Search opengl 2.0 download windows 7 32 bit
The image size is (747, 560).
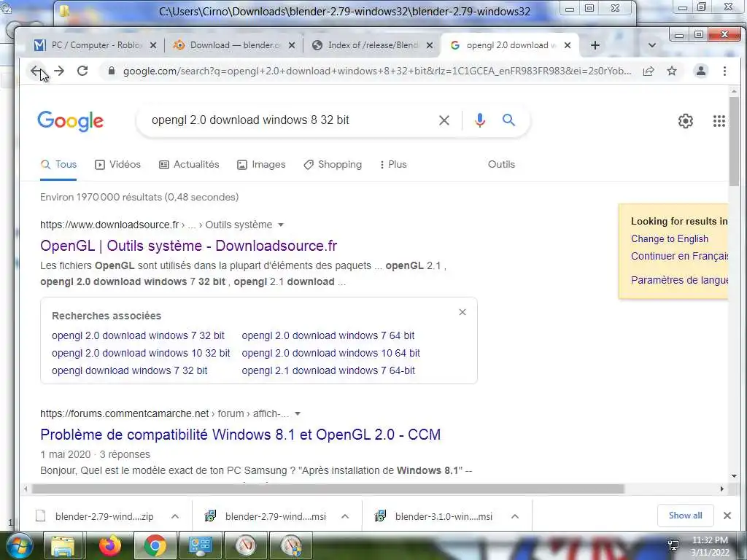point(138,335)
